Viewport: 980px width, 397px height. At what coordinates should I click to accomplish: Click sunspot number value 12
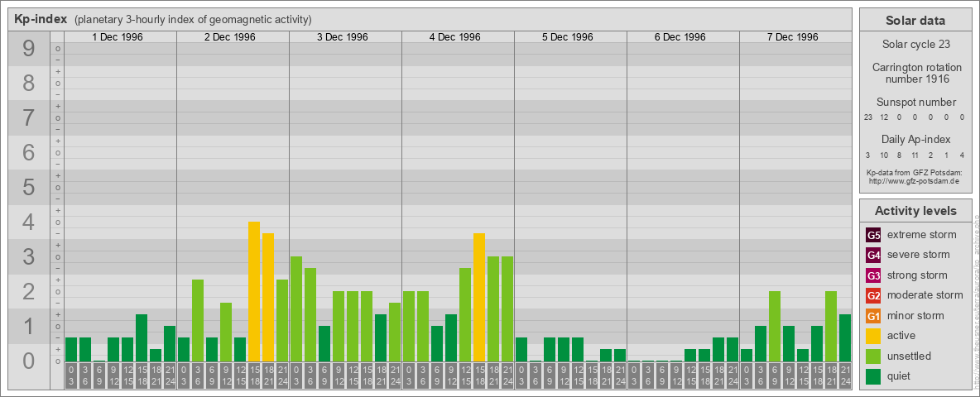click(884, 117)
